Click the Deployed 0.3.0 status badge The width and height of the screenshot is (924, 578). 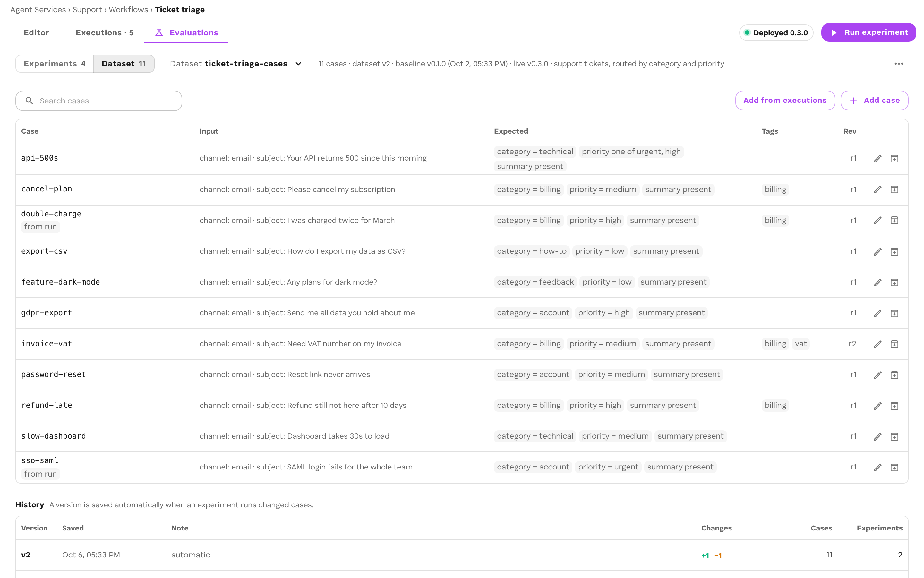point(776,33)
